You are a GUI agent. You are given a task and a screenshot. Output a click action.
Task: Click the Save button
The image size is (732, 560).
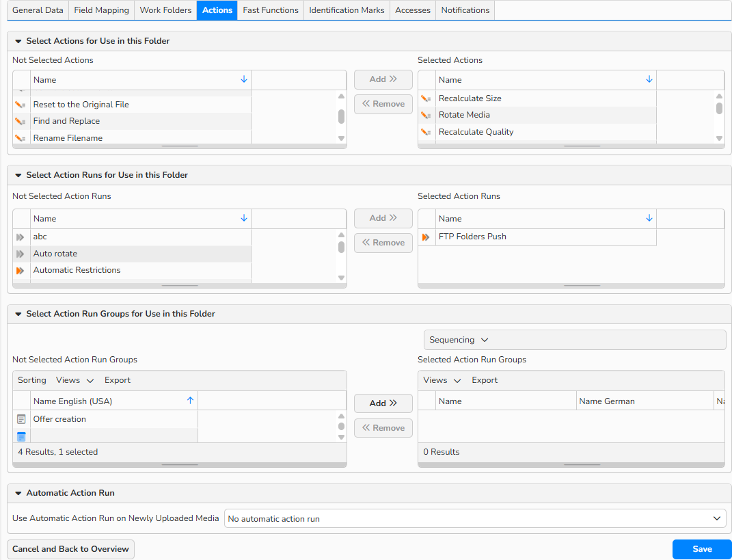[x=702, y=549]
